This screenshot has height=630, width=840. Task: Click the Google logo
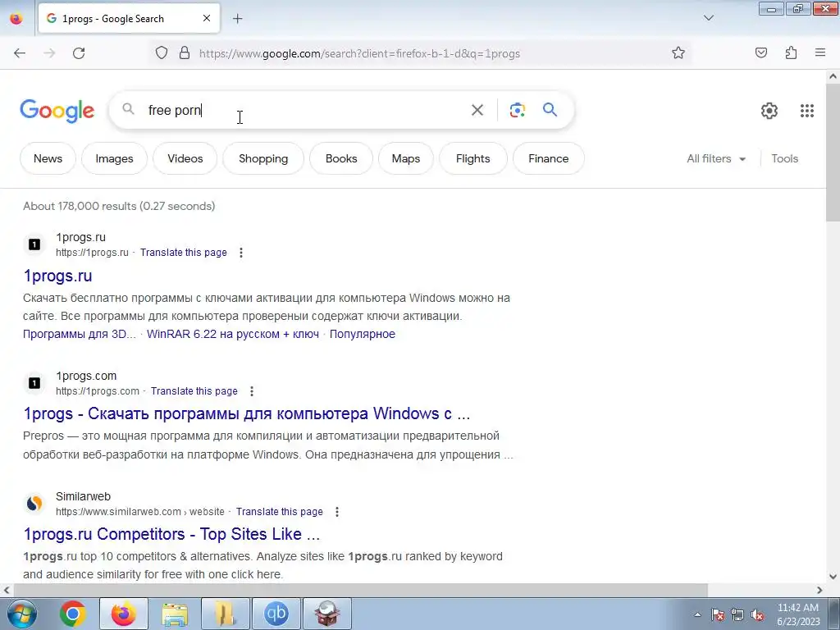pos(57,111)
